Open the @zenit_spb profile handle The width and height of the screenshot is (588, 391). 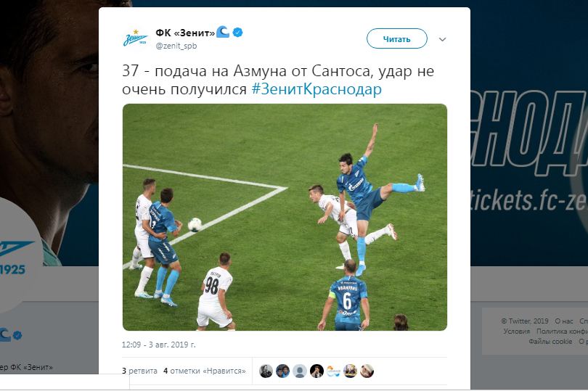(x=176, y=46)
